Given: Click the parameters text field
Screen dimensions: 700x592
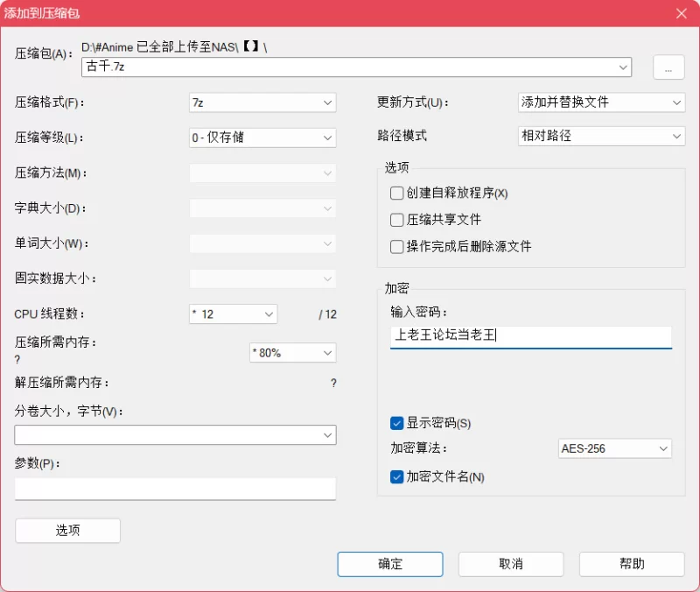Looking at the screenshot, I should (x=175, y=489).
